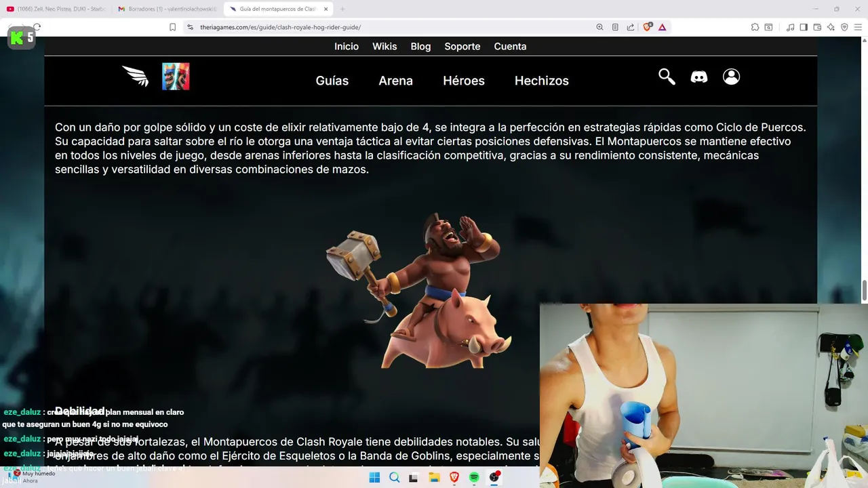Go to the Hechizos navigation section

(542, 81)
